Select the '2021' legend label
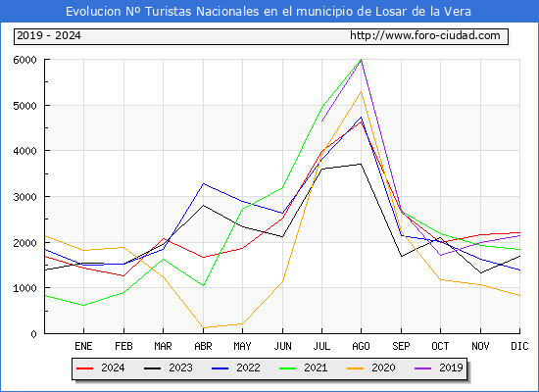539x392 pixels. point(316,367)
